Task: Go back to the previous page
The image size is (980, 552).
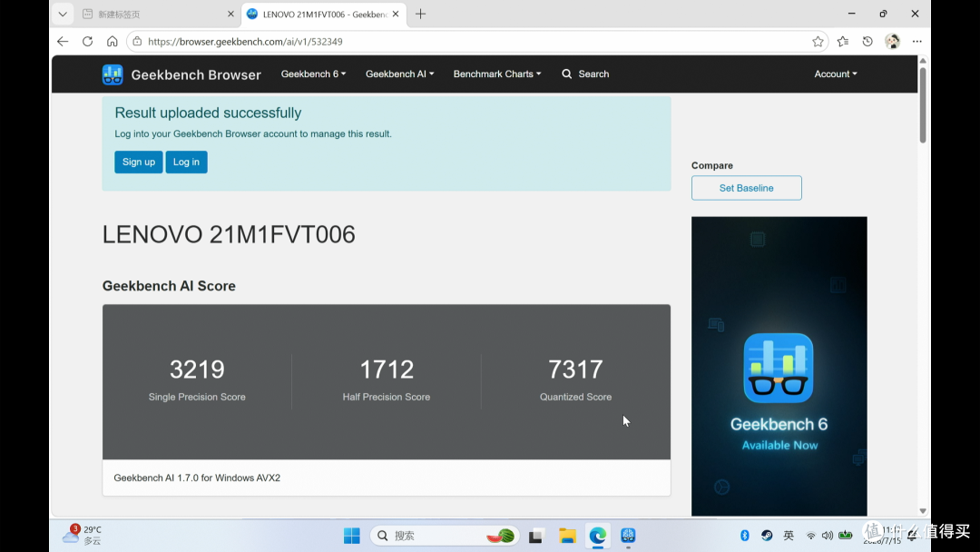Action: point(63,41)
